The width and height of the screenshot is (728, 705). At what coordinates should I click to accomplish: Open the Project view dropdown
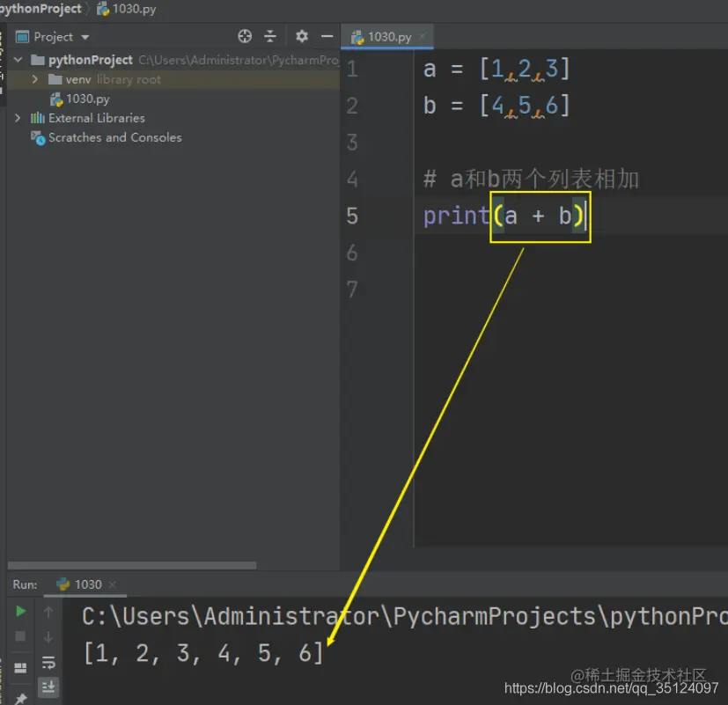point(85,37)
